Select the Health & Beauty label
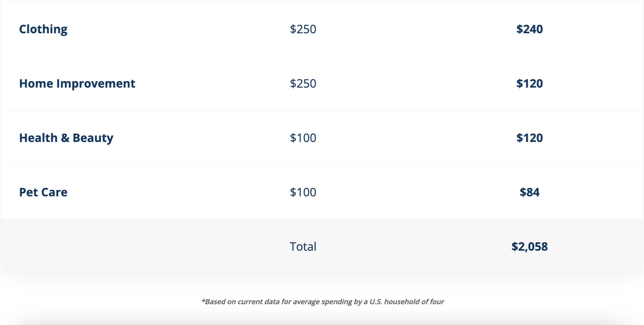The image size is (644, 325). pos(66,138)
